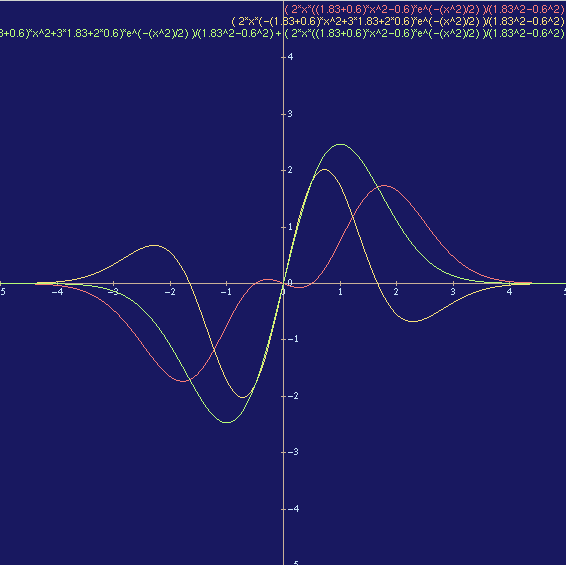Click the x-axis tick label 3

(453, 292)
